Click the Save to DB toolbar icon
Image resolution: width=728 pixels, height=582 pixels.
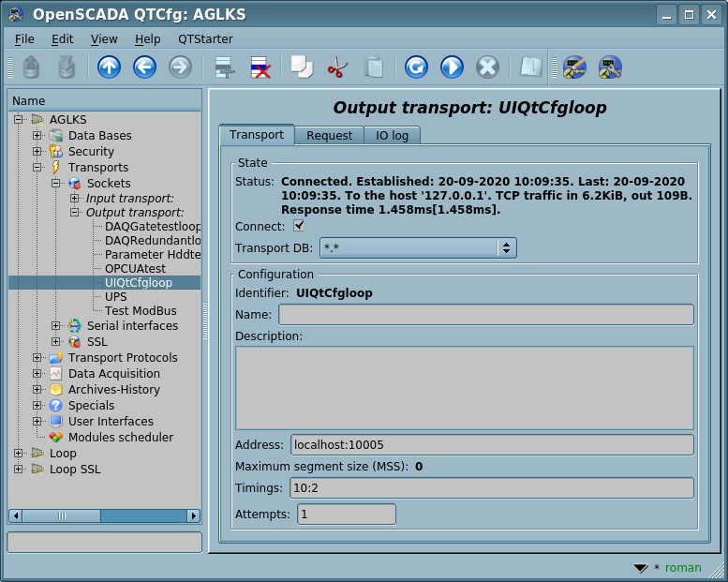(67, 67)
